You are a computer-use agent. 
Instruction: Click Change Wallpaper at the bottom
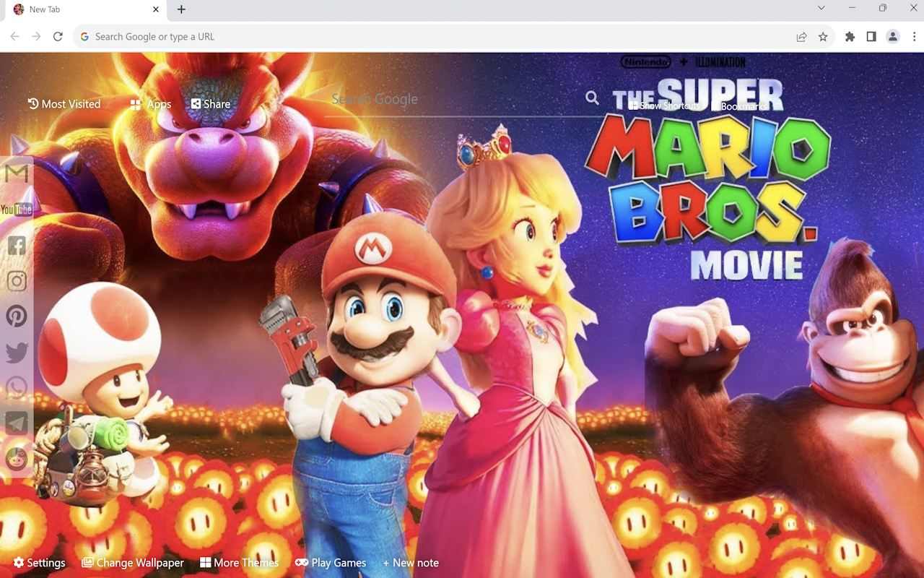coord(132,562)
